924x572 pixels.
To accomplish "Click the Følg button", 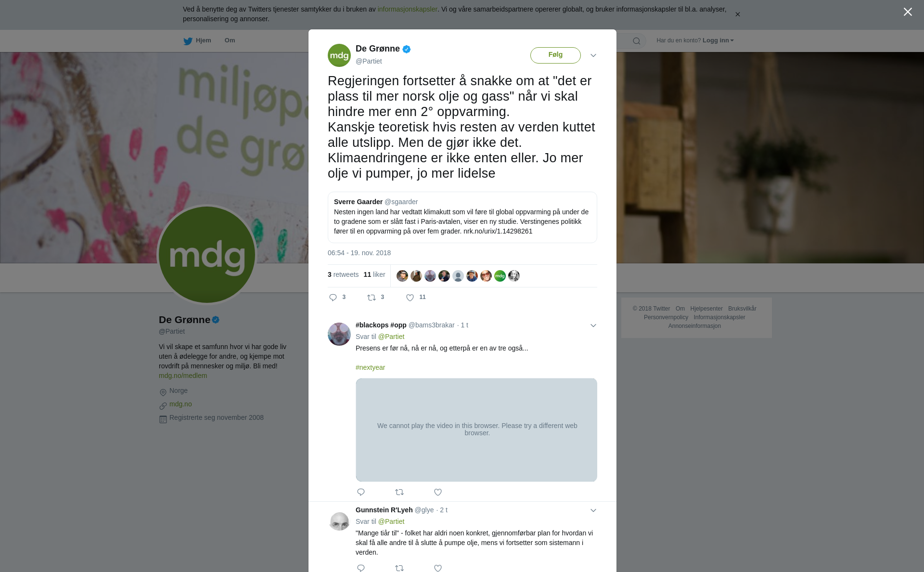I will tap(555, 55).
